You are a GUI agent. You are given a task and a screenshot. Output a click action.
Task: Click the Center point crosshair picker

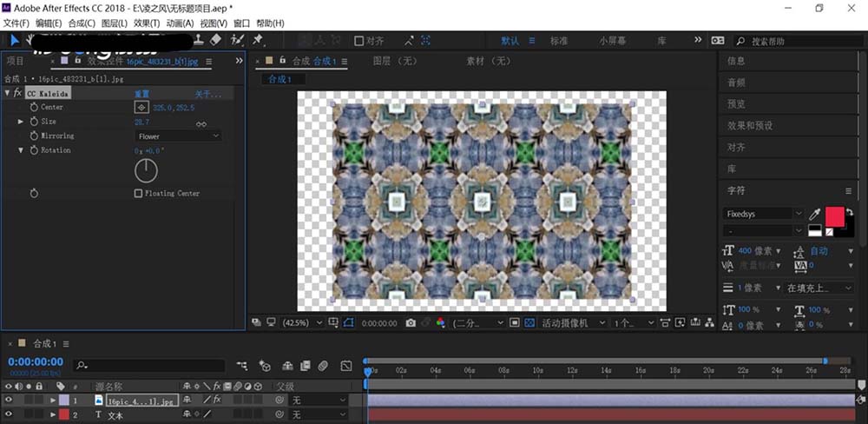click(141, 107)
